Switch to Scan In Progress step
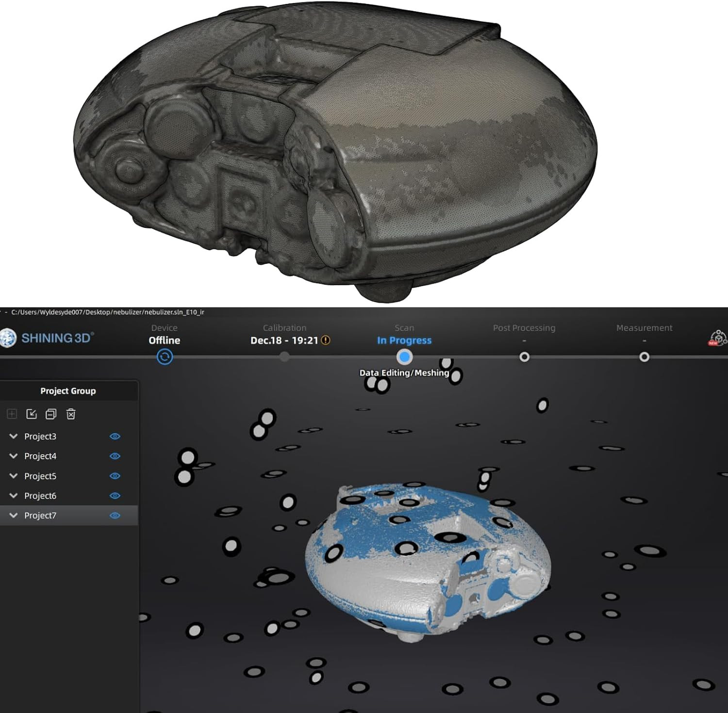Image resolution: width=728 pixels, height=713 pixels. click(x=404, y=334)
